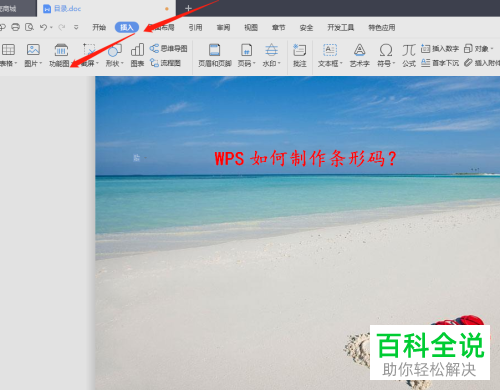Switch to the 审阅 (Review) tab
500x390 pixels.
pyautogui.click(x=223, y=27)
